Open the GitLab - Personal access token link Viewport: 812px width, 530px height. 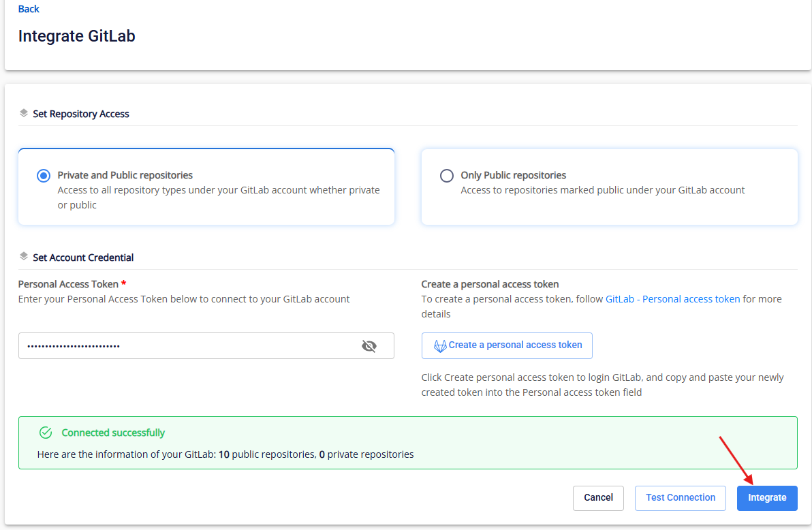672,299
